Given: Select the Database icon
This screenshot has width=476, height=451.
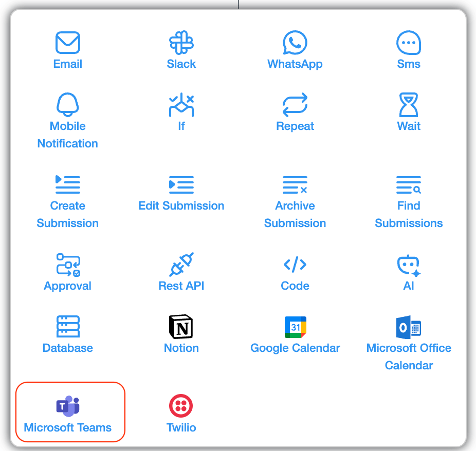Looking at the screenshot, I should tap(68, 326).
